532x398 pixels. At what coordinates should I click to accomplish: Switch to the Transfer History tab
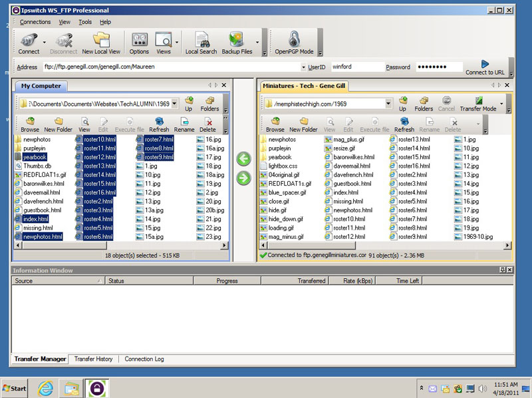tap(93, 359)
